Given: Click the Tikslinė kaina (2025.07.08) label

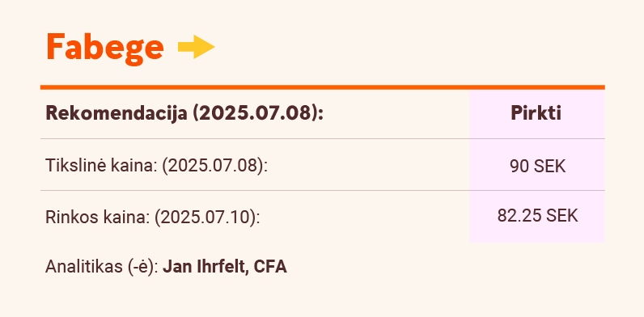Looking at the screenshot, I should (156, 166).
